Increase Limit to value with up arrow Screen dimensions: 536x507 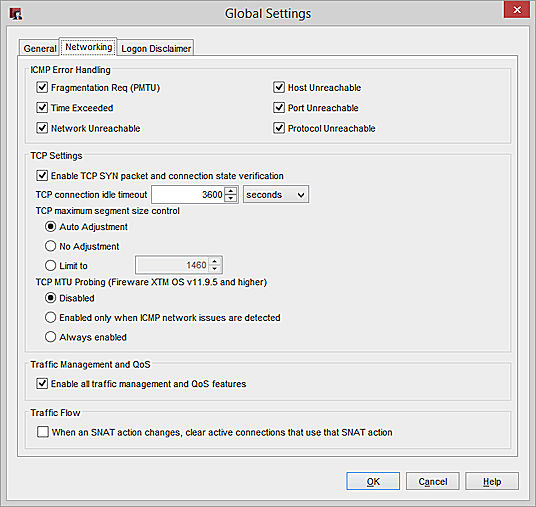pyautogui.click(x=215, y=262)
